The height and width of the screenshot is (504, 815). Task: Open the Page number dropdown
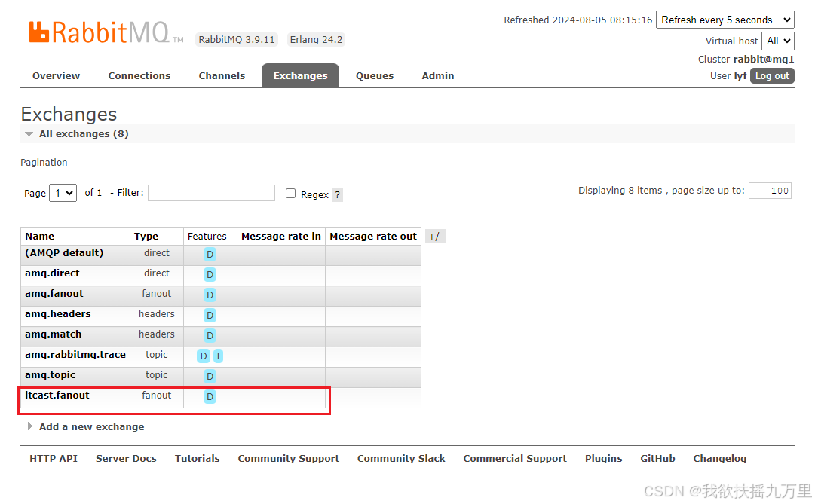click(63, 193)
